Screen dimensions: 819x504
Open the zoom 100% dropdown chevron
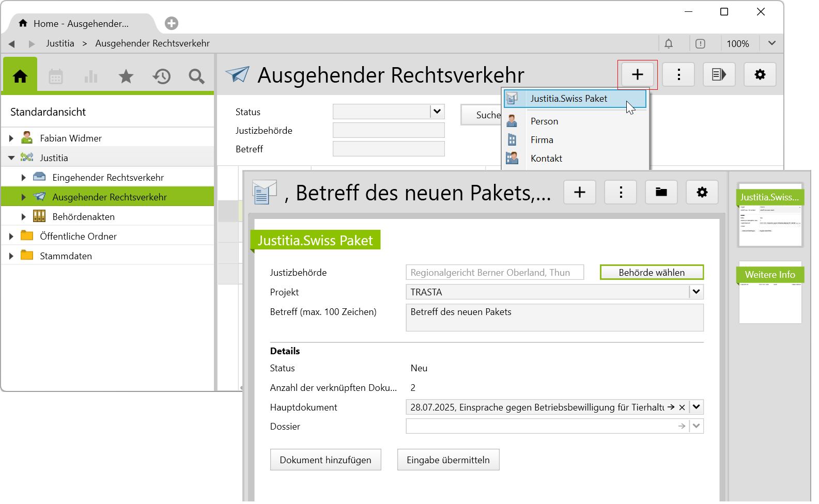click(772, 44)
